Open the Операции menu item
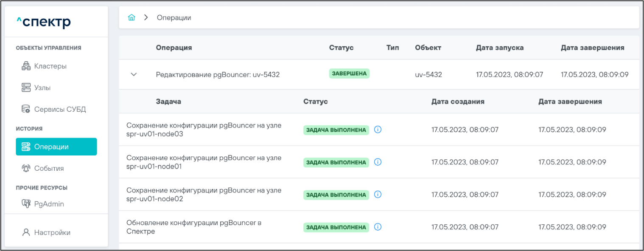This screenshot has width=644, height=251. 56,147
